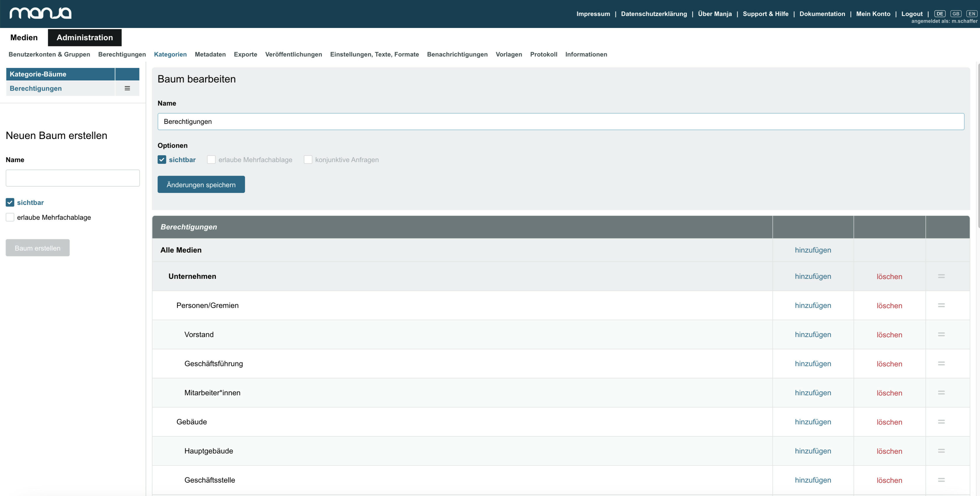980x496 pixels.
Task: Click reorder handle of Personen/Gremien row
Action: pyautogui.click(x=941, y=305)
